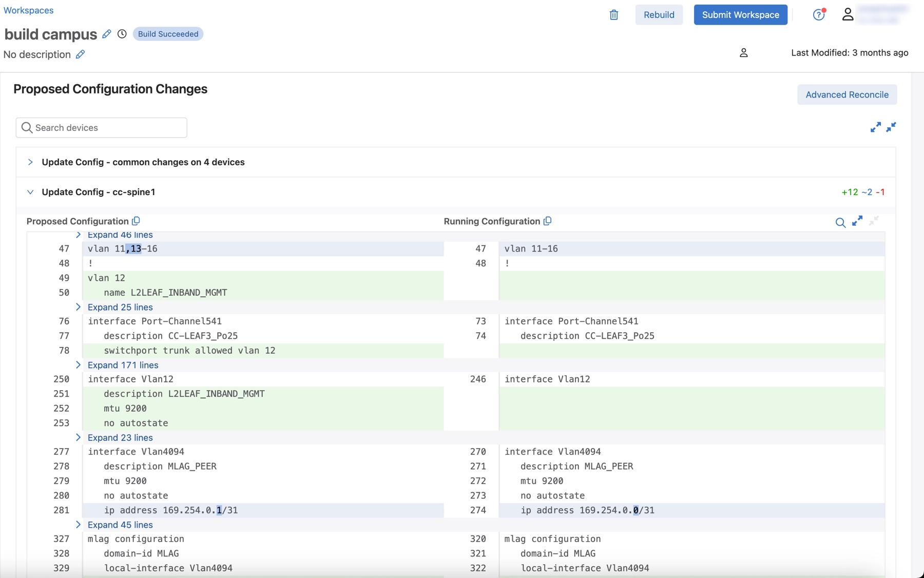Click Submit Workspace button
Screen dimensions: 924x578
click(740, 15)
